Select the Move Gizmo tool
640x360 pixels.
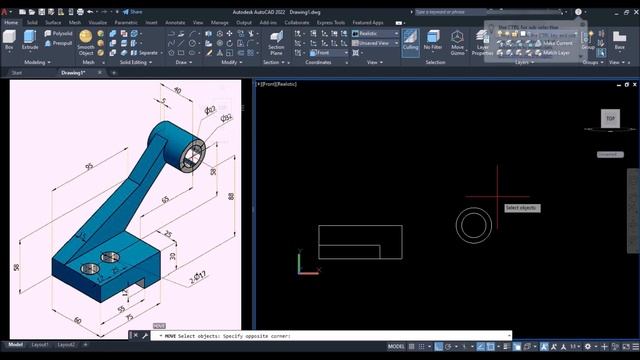click(457, 43)
